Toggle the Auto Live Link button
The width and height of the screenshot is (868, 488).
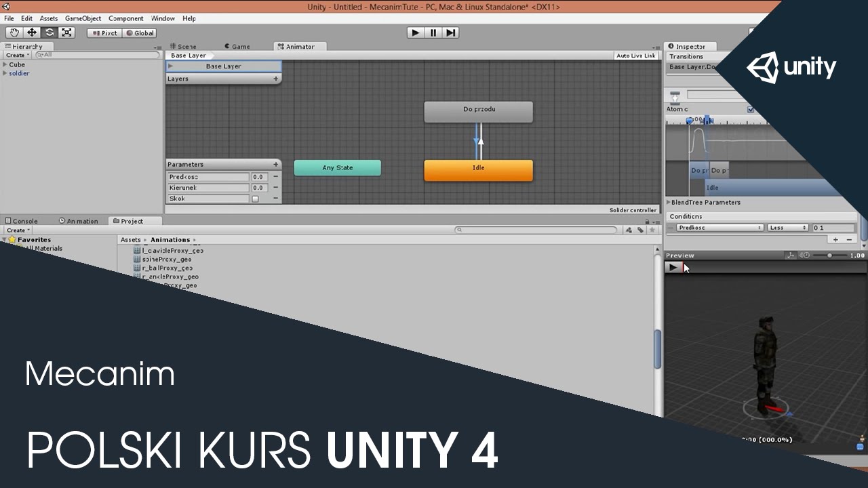coord(636,56)
